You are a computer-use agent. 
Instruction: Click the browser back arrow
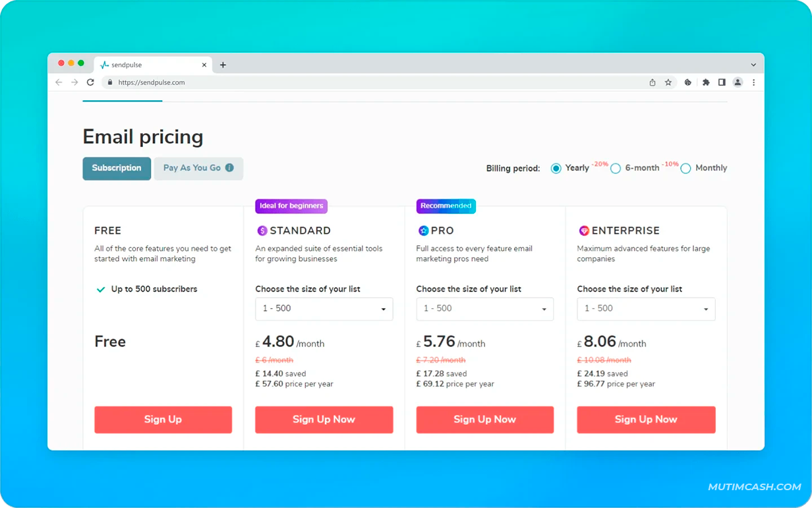(59, 82)
